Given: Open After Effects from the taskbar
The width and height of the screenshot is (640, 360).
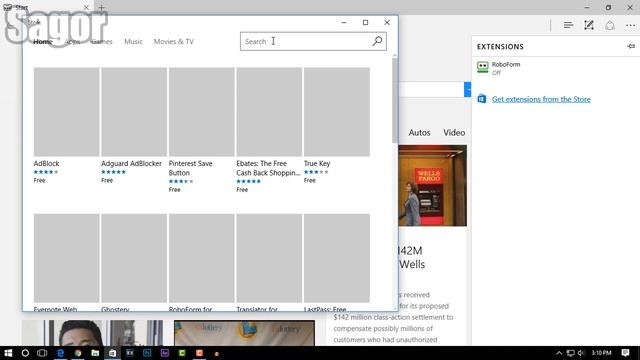Looking at the screenshot, I should click(164, 353).
